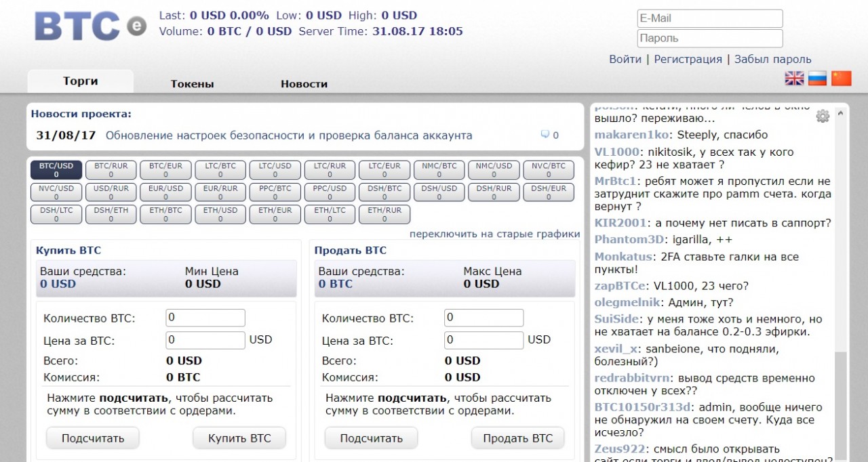Image resolution: width=868 pixels, height=462 pixels.
Task: Select the DSH/USD pair
Action: pos(439,192)
